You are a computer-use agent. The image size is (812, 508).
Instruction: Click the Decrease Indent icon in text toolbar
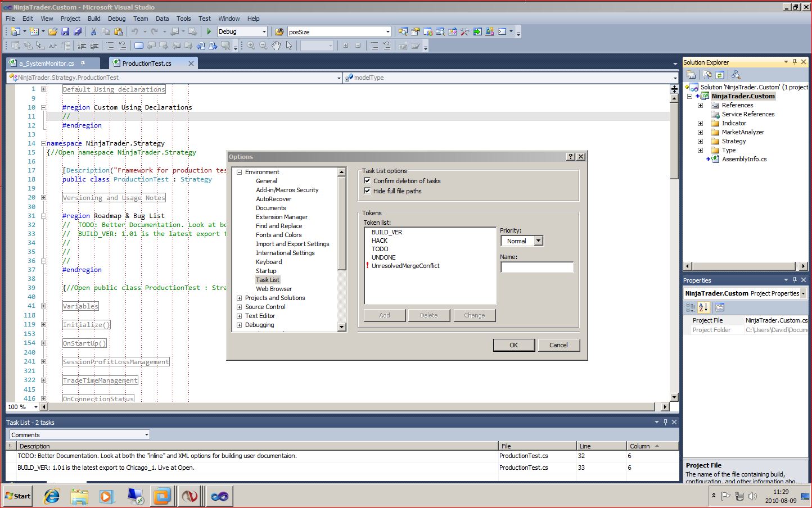(82, 46)
